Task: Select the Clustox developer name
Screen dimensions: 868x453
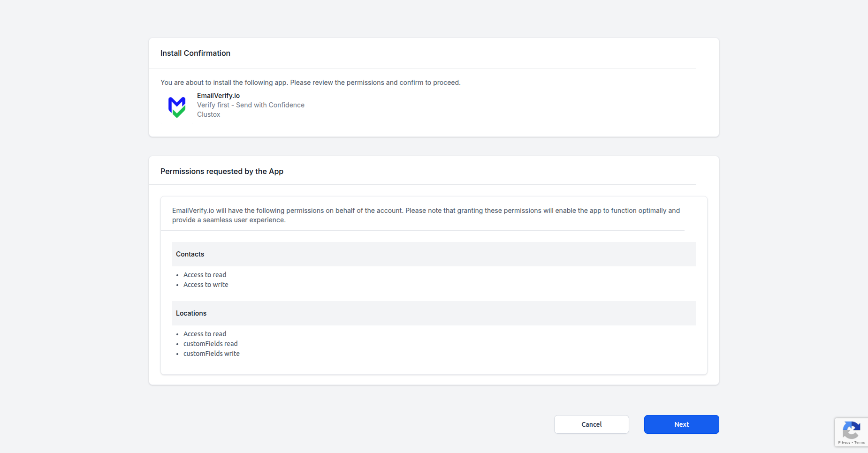Action: [208, 114]
